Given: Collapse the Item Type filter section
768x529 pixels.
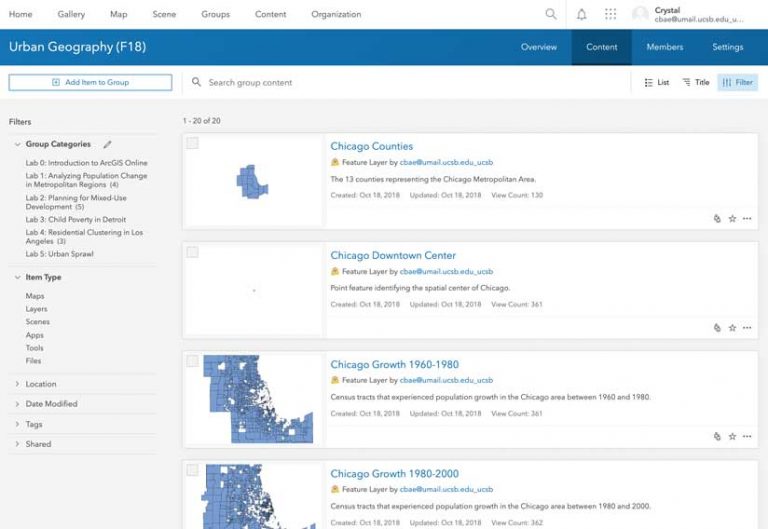Looking at the screenshot, I should point(18,277).
